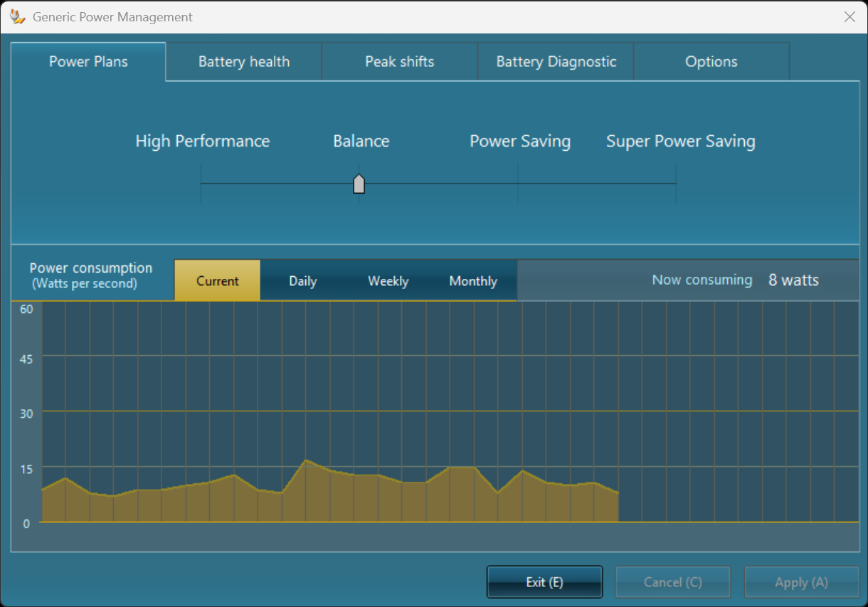The height and width of the screenshot is (607, 868).
Task: Select the Current power consumption view
Action: [218, 280]
